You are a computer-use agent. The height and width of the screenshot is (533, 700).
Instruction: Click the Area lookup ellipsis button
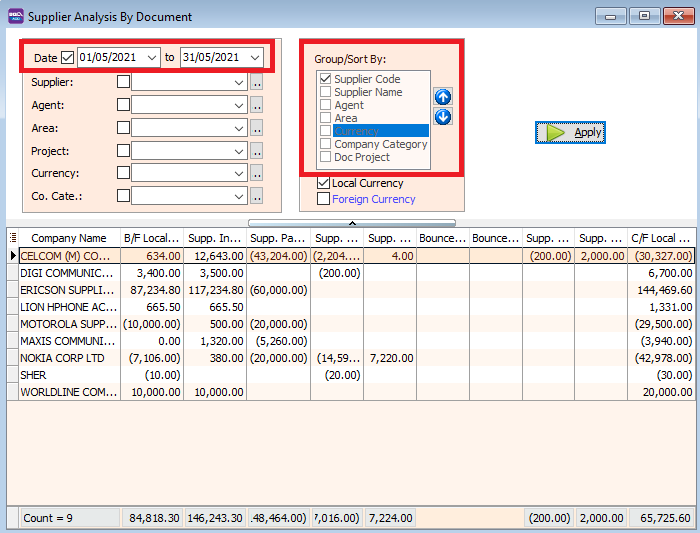257,128
